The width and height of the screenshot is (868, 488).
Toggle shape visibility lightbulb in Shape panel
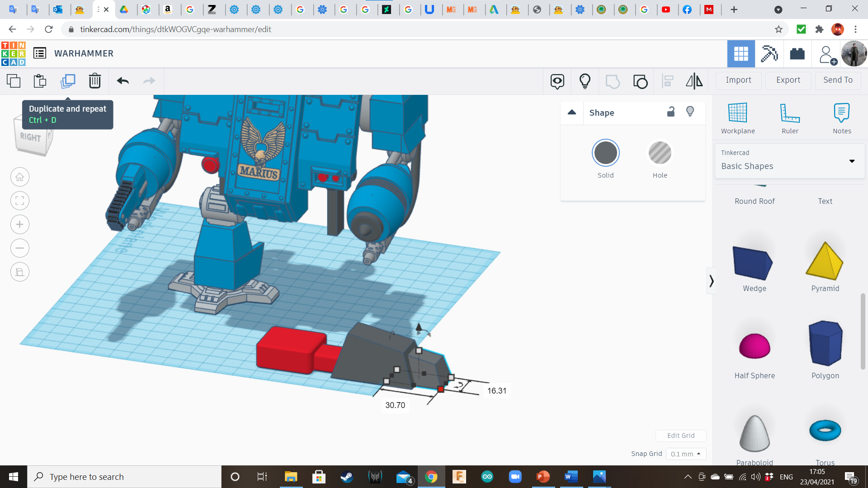click(x=690, y=112)
